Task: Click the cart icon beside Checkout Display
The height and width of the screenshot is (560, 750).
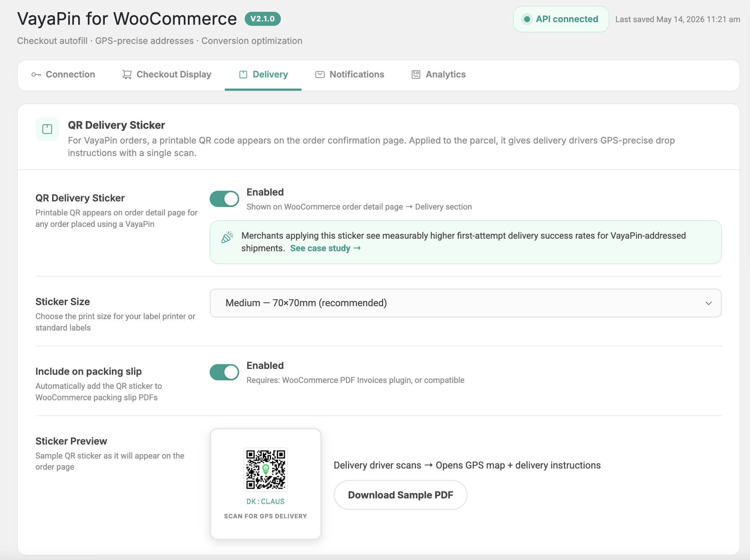Action: coord(127,75)
